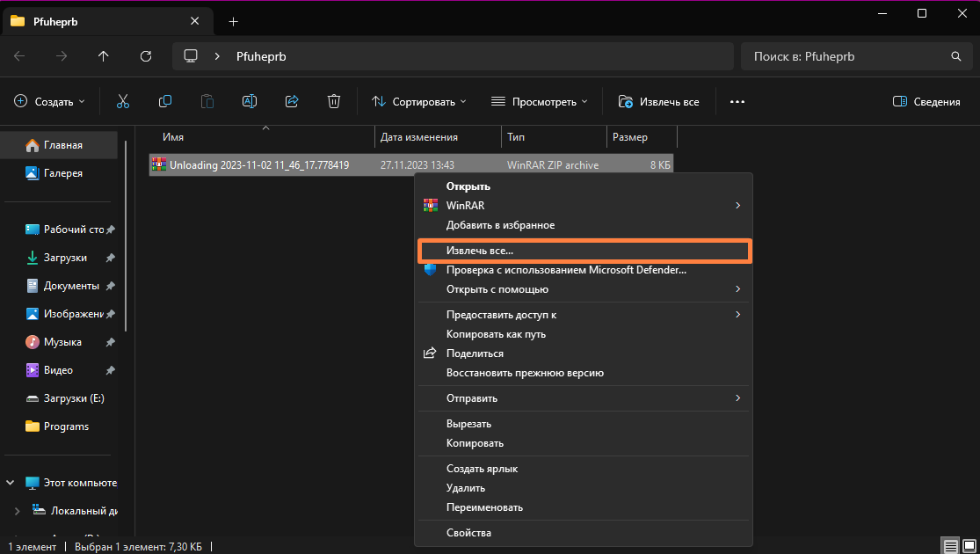Click the Cut scissors icon in toolbar
980x554 pixels.
(x=123, y=101)
